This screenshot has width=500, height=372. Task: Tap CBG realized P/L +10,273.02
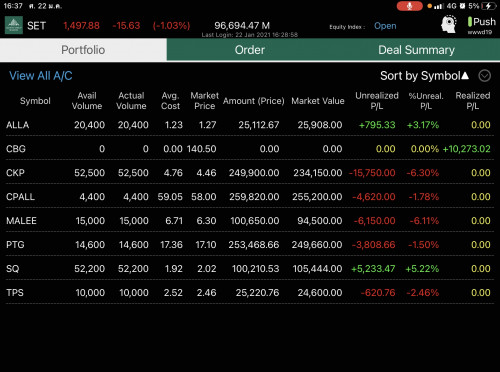coord(466,149)
